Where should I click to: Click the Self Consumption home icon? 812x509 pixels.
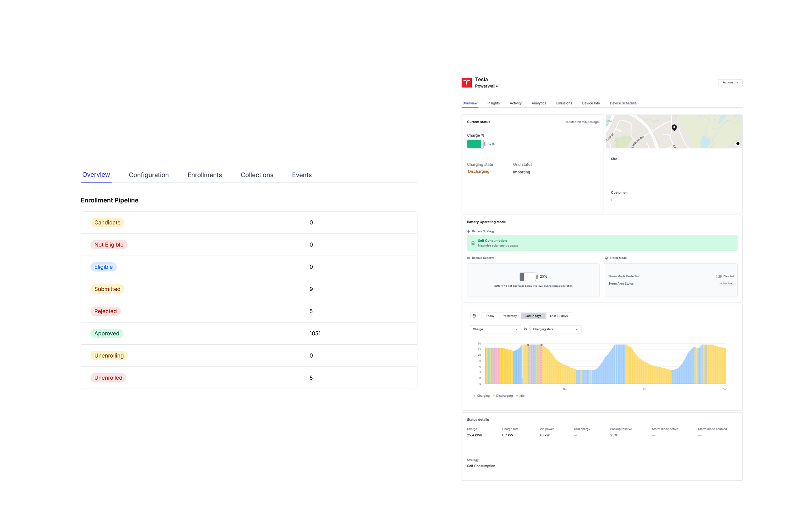click(x=473, y=243)
